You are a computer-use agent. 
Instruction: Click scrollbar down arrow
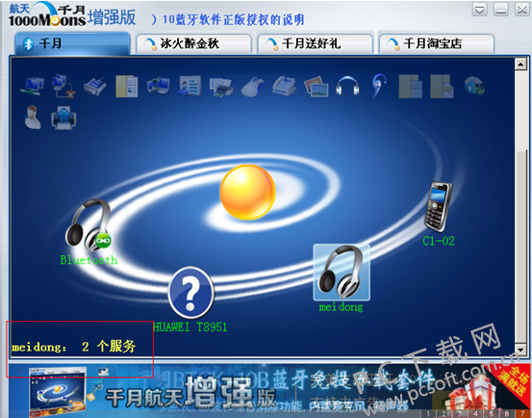(520, 349)
